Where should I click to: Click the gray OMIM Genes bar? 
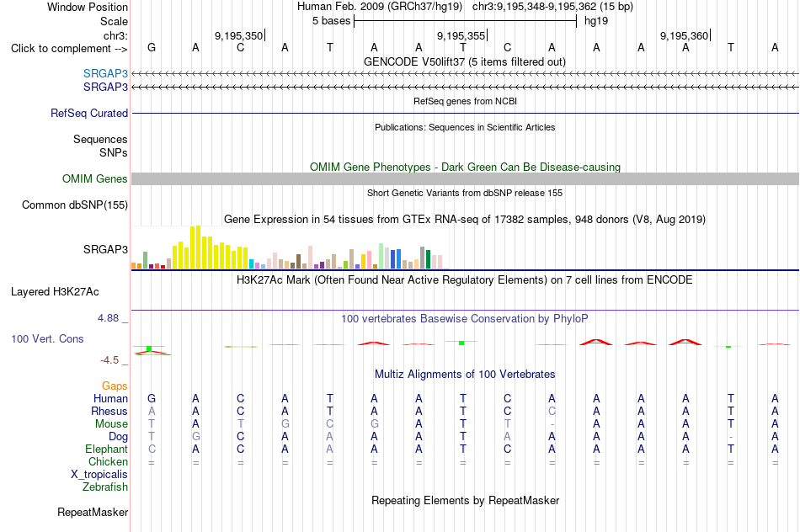pos(466,178)
